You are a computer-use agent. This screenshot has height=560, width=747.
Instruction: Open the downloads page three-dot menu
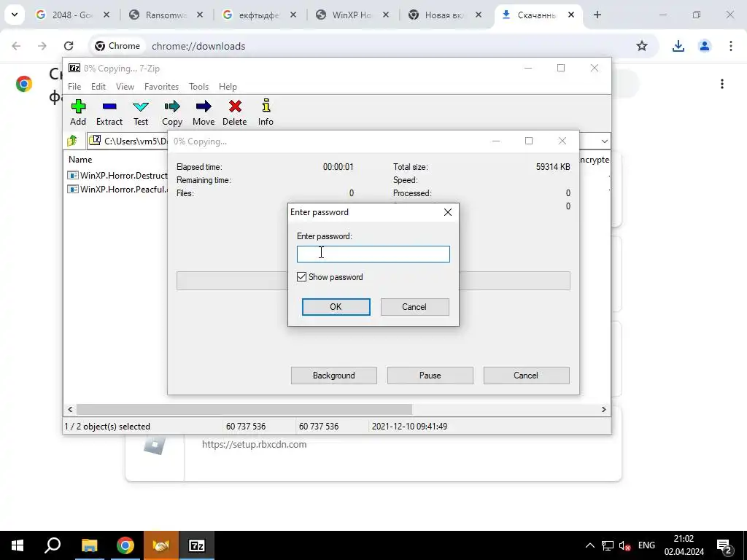pyautogui.click(x=722, y=84)
